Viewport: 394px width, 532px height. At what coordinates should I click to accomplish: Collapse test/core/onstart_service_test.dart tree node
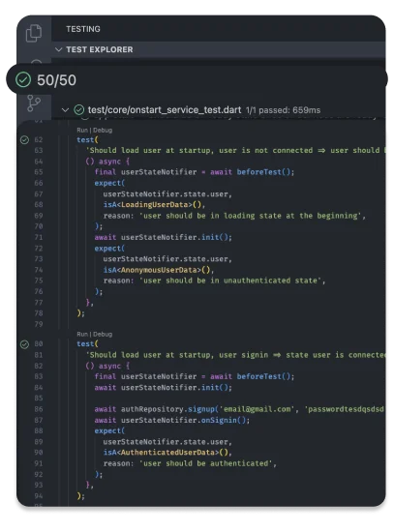coord(65,110)
